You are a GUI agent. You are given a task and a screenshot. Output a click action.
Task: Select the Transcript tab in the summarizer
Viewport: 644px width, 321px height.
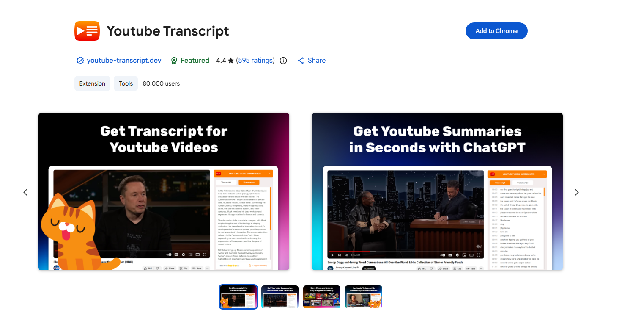[x=226, y=182]
